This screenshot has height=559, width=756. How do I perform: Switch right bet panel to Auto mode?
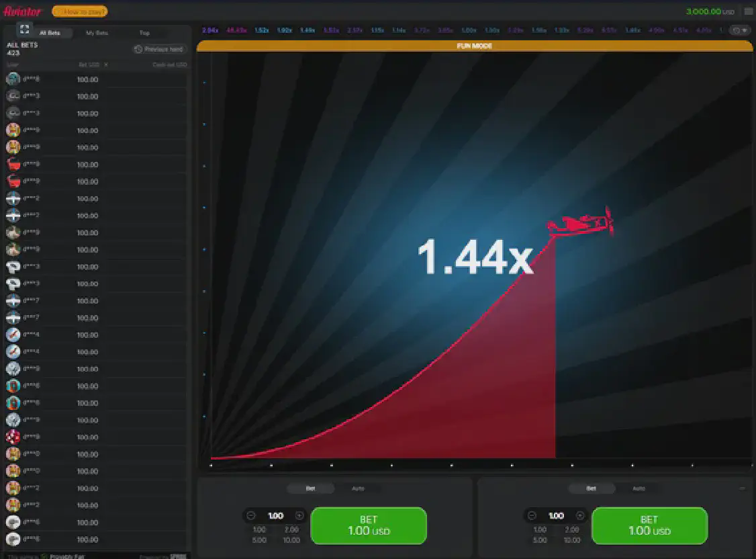[639, 488]
